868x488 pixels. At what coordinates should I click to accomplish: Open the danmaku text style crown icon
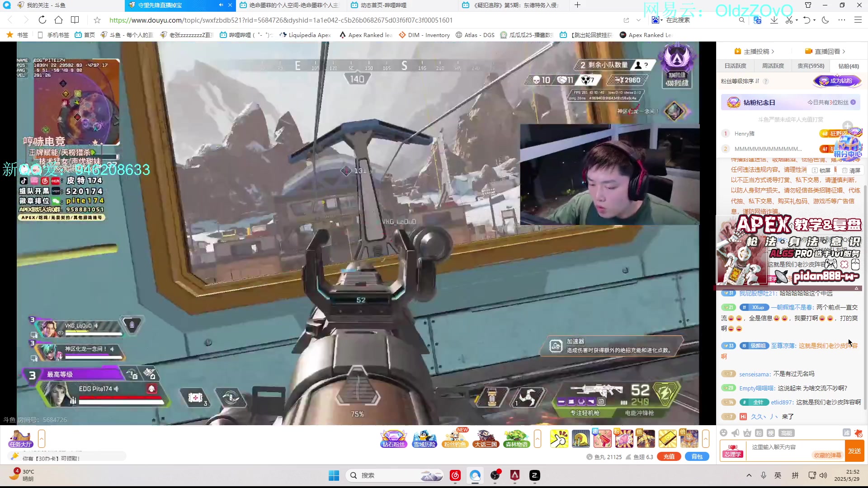(747, 433)
